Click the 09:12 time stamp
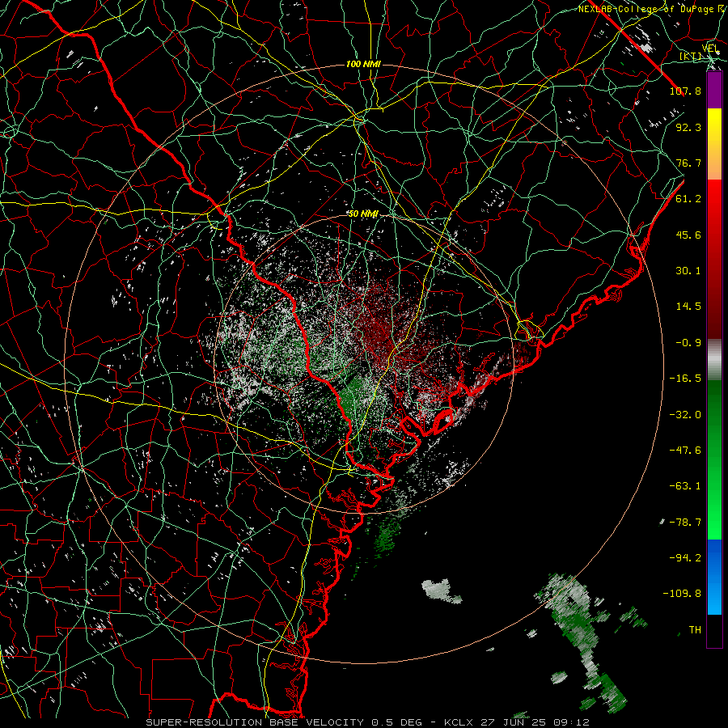This screenshot has width=728, height=728. [x=573, y=722]
